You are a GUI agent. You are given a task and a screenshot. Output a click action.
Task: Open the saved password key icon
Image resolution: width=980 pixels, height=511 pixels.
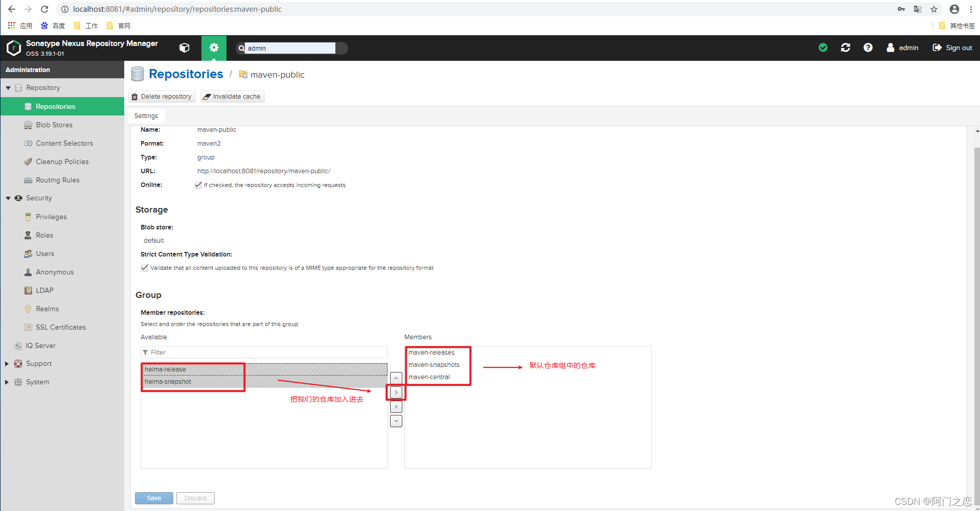point(901,9)
